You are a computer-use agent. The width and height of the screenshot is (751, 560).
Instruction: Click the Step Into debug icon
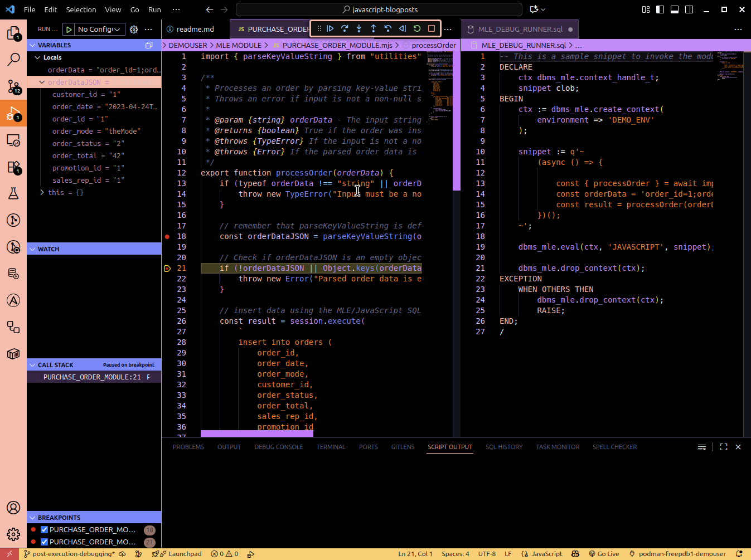point(359,28)
